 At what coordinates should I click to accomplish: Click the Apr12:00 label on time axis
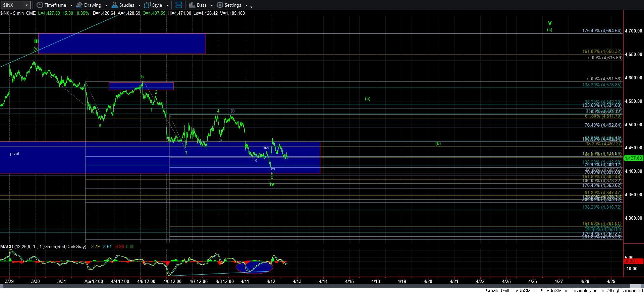[94, 281]
